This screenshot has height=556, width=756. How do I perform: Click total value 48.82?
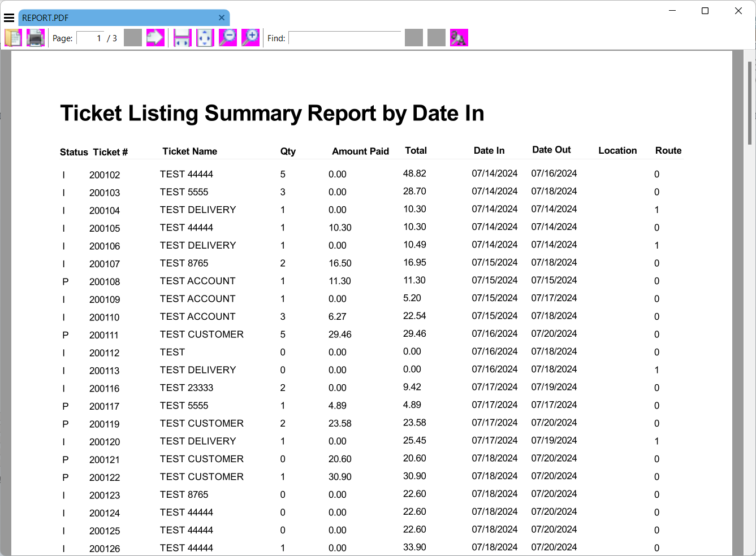pyautogui.click(x=414, y=173)
